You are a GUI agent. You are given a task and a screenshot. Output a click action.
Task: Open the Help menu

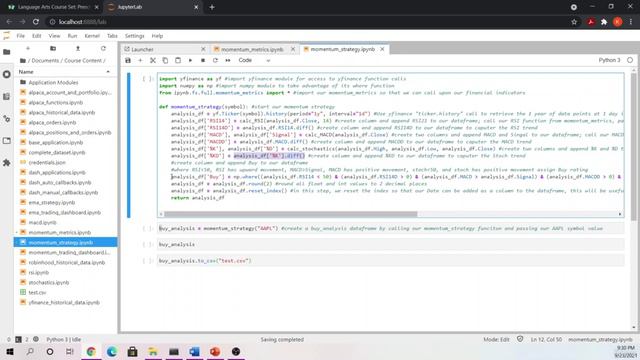(157, 36)
